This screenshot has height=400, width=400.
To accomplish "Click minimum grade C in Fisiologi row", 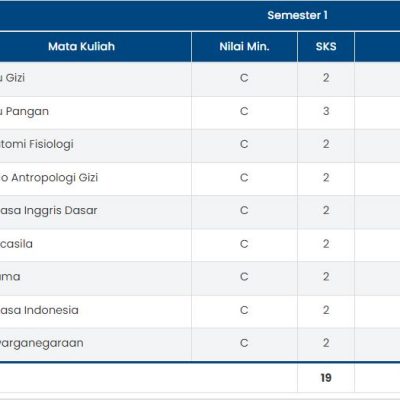I will (244, 144).
